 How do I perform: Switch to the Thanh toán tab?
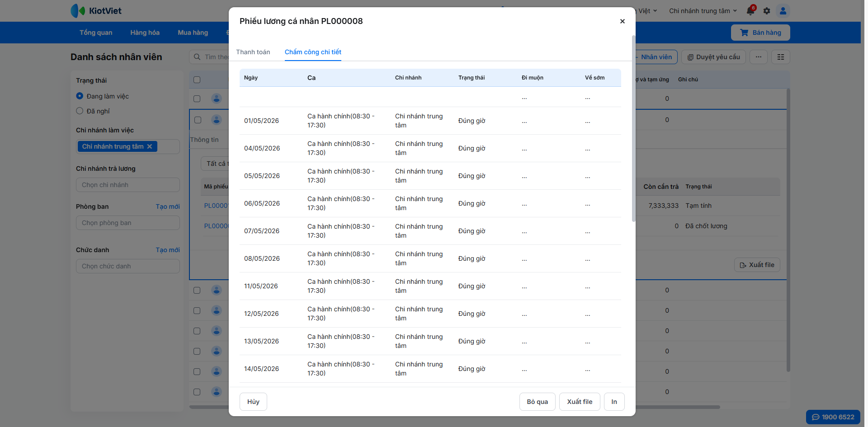pyautogui.click(x=253, y=52)
